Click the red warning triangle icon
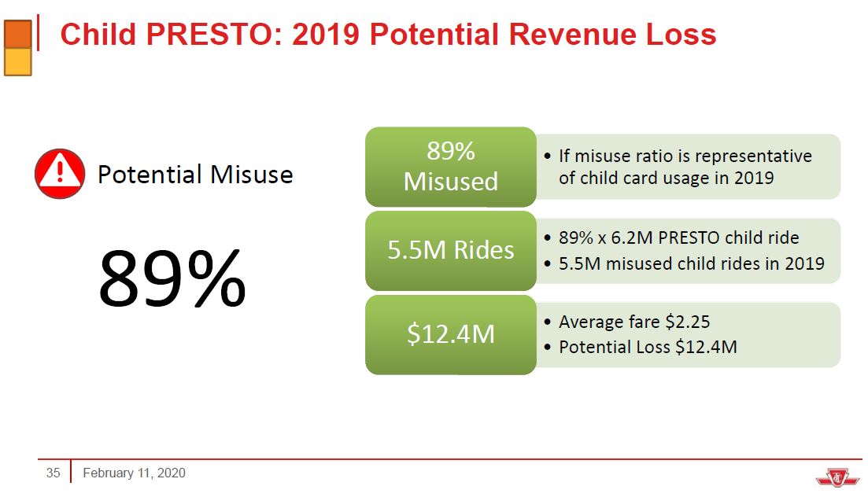 click(60, 174)
